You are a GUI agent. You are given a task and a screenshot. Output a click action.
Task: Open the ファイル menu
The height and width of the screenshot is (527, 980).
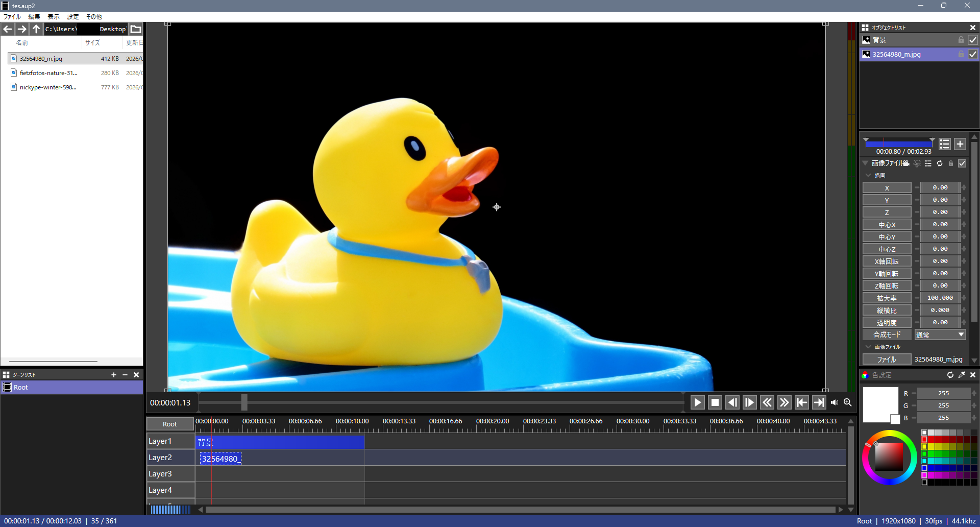tap(12, 17)
